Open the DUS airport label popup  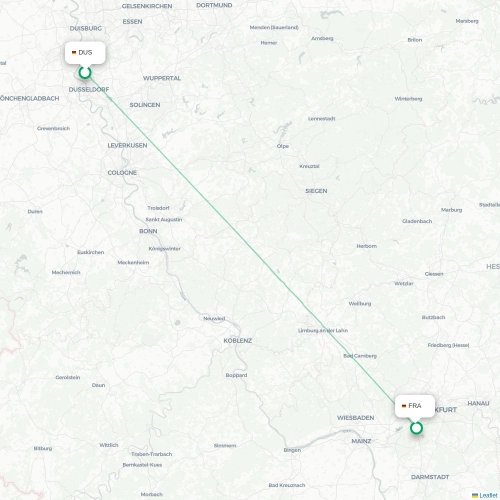[85, 53]
